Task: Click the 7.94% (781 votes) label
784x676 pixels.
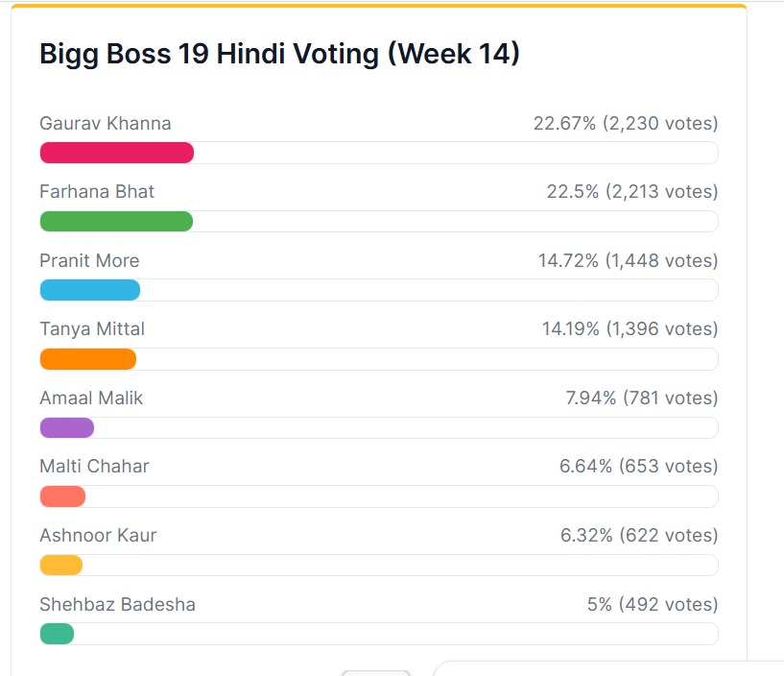Action: tap(642, 398)
